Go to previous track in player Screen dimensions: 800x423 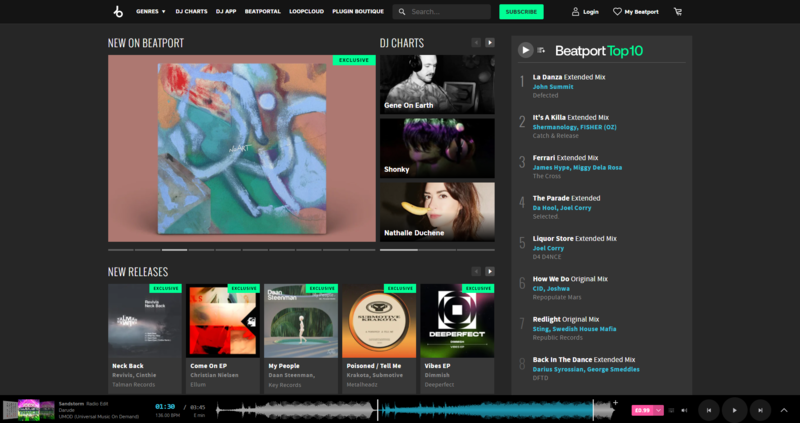pyautogui.click(x=708, y=409)
